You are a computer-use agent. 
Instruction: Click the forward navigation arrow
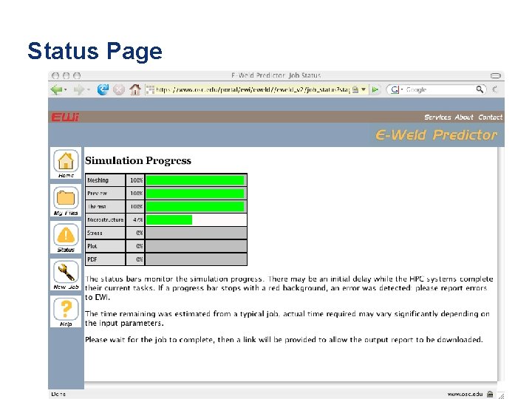[79, 89]
